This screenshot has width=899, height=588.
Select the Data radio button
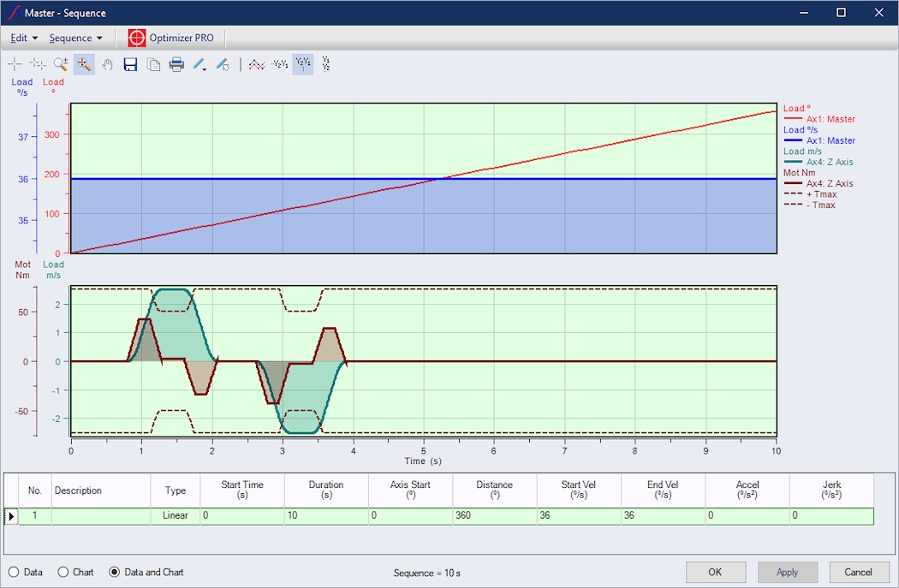[14, 572]
